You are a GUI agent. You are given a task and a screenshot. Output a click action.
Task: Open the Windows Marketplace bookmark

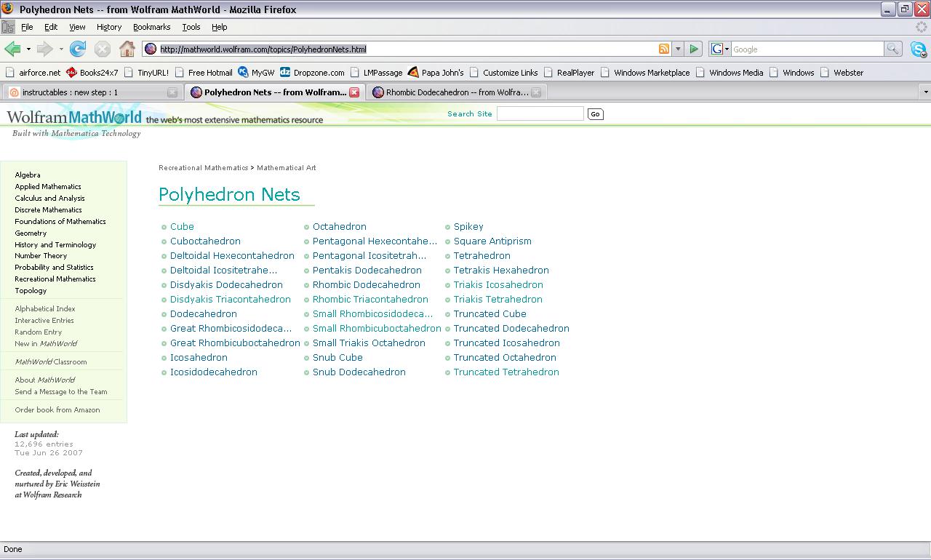(x=645, y=73)
